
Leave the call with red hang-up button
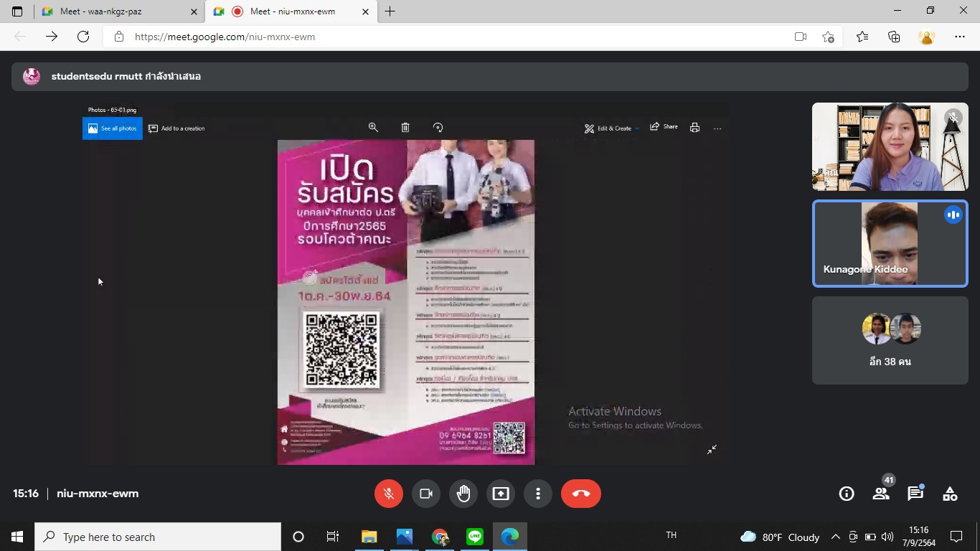point(581,494)
